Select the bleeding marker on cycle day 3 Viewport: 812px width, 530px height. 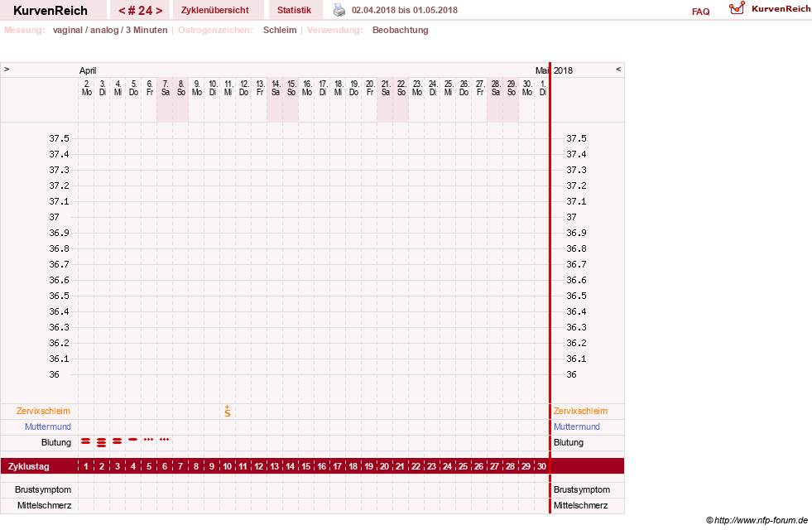point(118,441)
